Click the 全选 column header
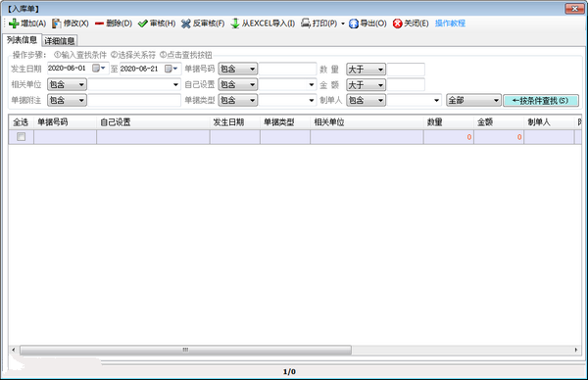This screenshot has height=380, width=588. coord(21,122)
